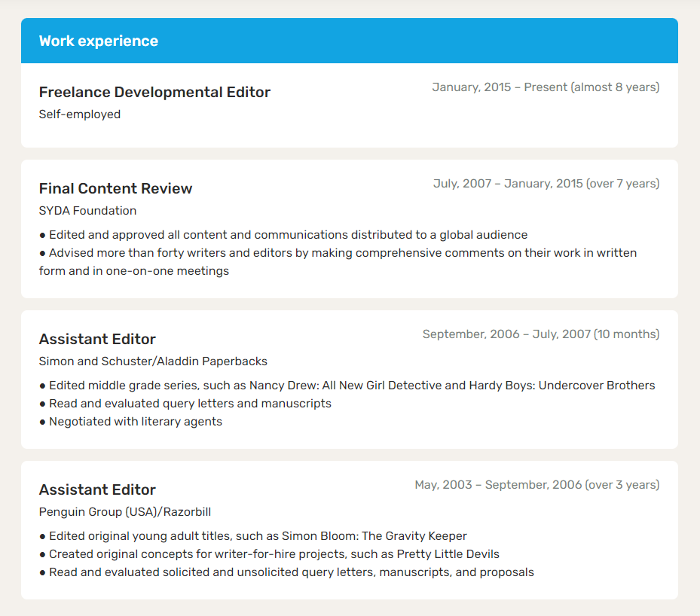Click Penguin Group (USA)/Razorbill employer name
The image size is (700, 616).
pyautogui.click(x=124, y=511)
